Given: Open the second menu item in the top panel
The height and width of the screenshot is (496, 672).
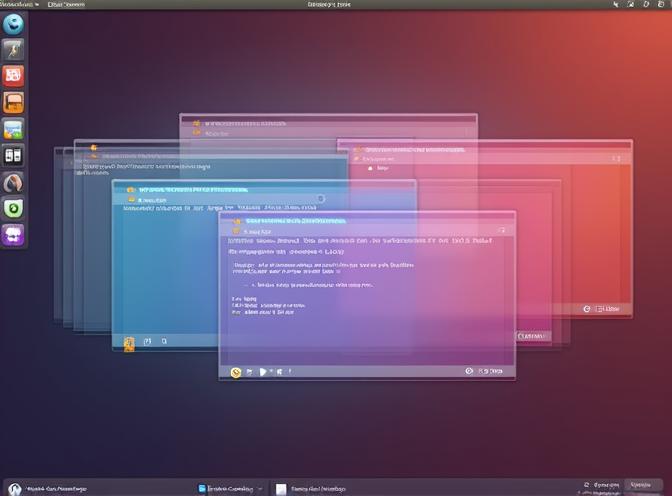Looking at the screenshot, I should [66, 5].
